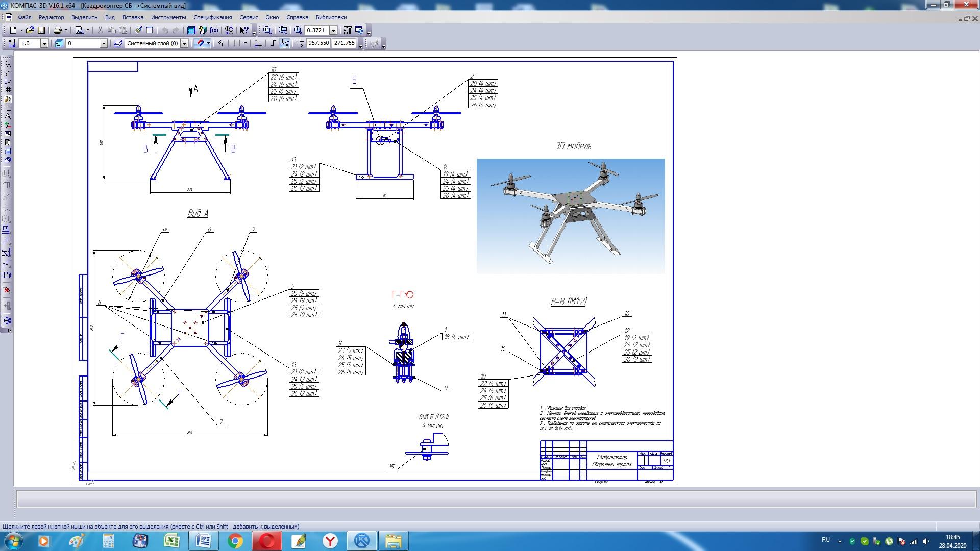The width and height of the screenshot is (980, 551).
Task: Open the Инструменты menu
Action: [x=168, y=17]
